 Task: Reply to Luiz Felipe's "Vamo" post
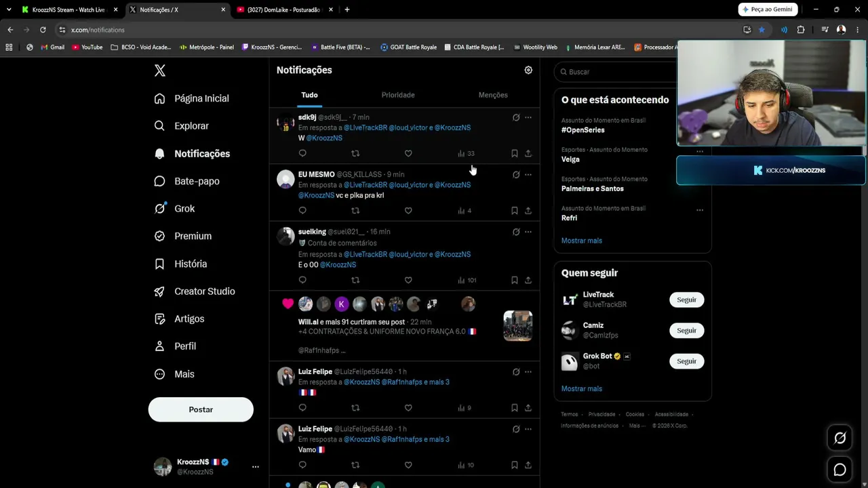[302, 465]
